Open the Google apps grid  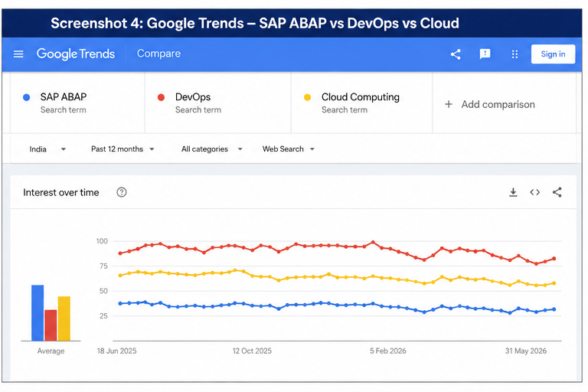[x=514, y=54]
